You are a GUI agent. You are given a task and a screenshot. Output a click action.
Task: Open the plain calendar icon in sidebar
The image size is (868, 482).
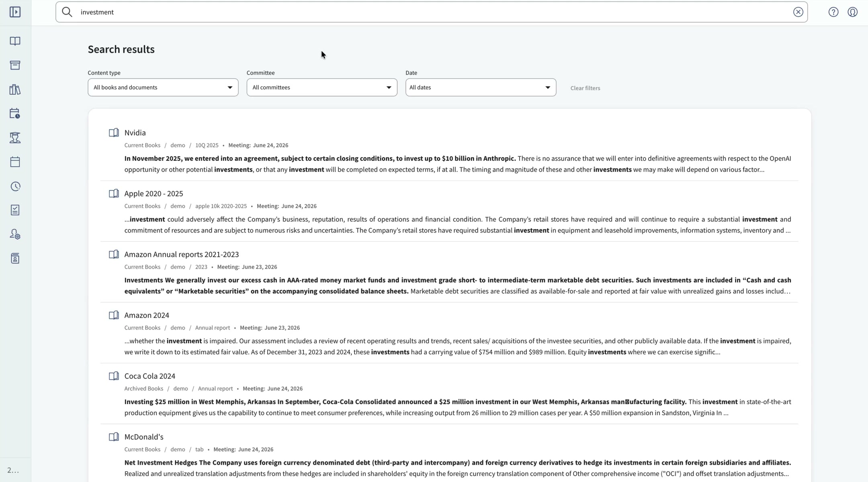click(x=15, y=162)
